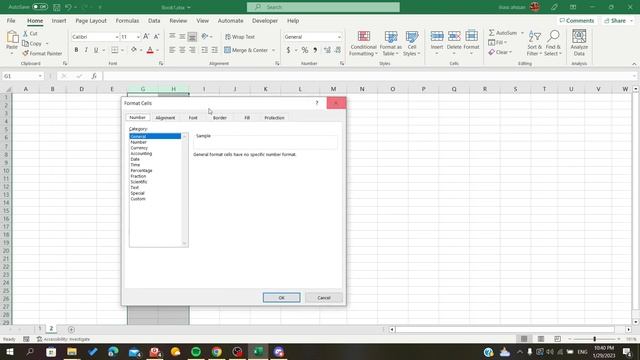Switch to the Formulas ribbon tab
Screen dimensions: 640x360
[x=127, y=21]
